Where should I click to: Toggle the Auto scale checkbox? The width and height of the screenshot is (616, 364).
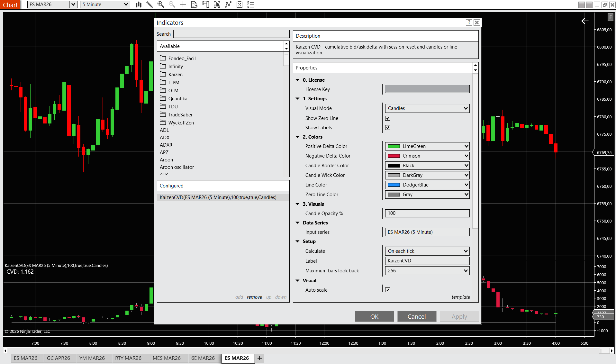388,290
